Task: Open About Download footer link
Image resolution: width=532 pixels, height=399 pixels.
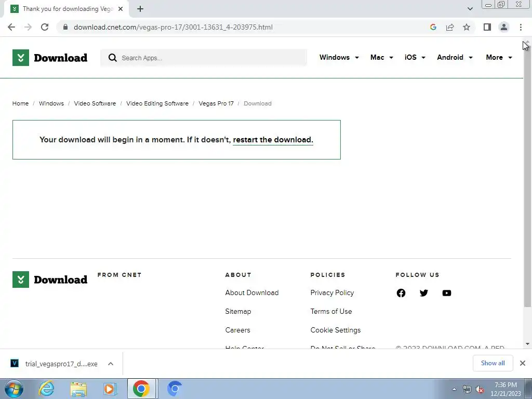Action: [x=252, y=293]
